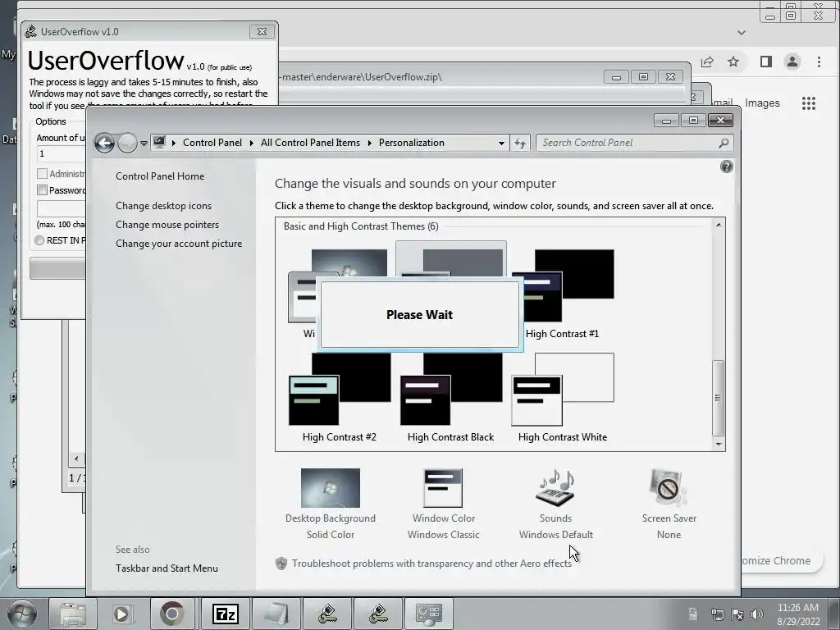
Task: Switch to Chrome in the taskbar
Action: (x=172, y=614)
